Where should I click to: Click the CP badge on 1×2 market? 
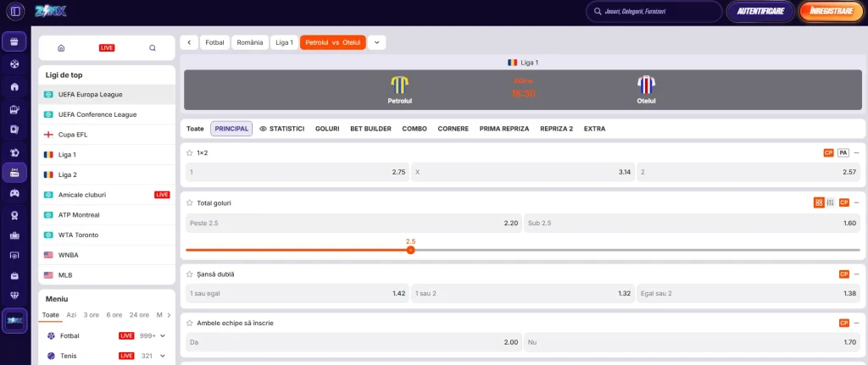(x=829, y=152)
